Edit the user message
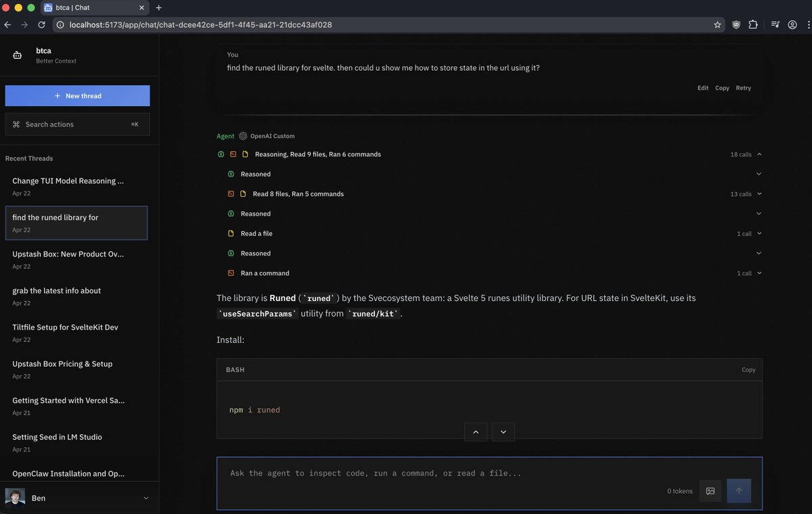This screenshot has width=812, height=514. (x=703, y=88)
